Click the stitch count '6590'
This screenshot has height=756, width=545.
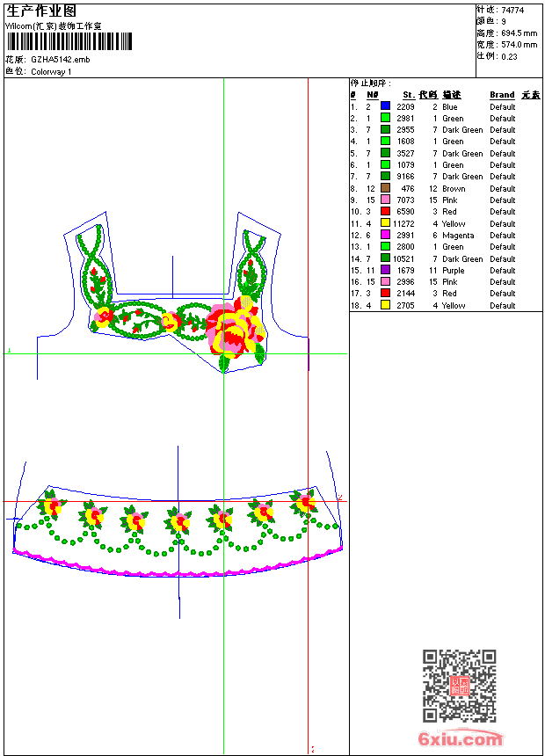(x=405, y=212)
